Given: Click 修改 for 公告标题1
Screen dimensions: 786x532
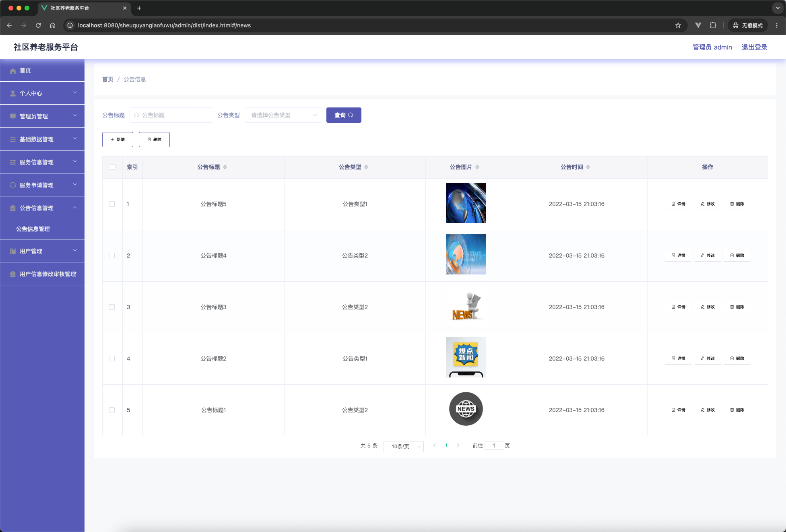Looking at the screenshot, I should pos(708,410).
